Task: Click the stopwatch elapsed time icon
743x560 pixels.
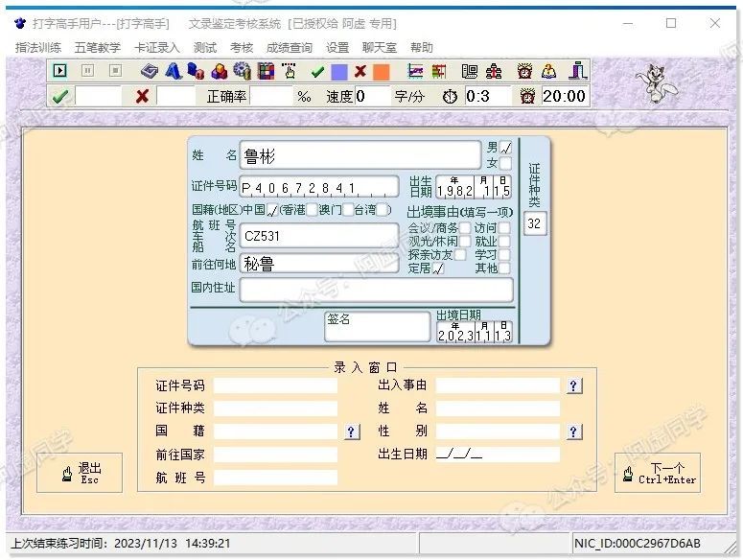Action: click(450, 97)
